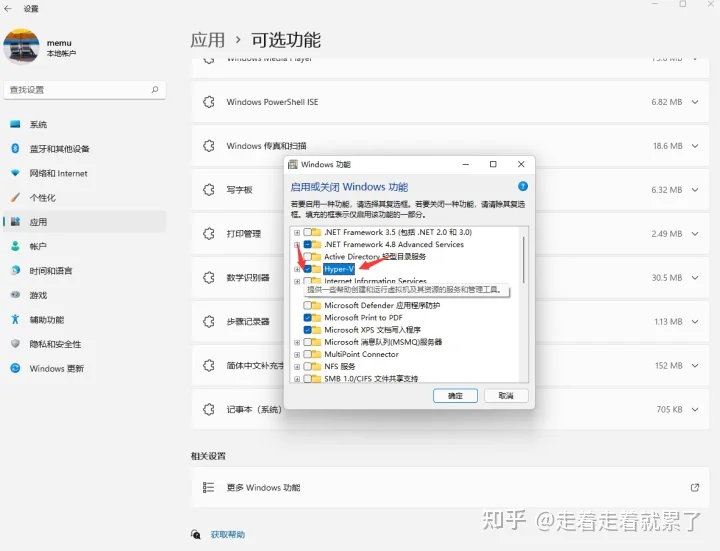Click 应用 breadcrumb in the header
This screenshot has width=720, height=551.
tap(208, 40)
